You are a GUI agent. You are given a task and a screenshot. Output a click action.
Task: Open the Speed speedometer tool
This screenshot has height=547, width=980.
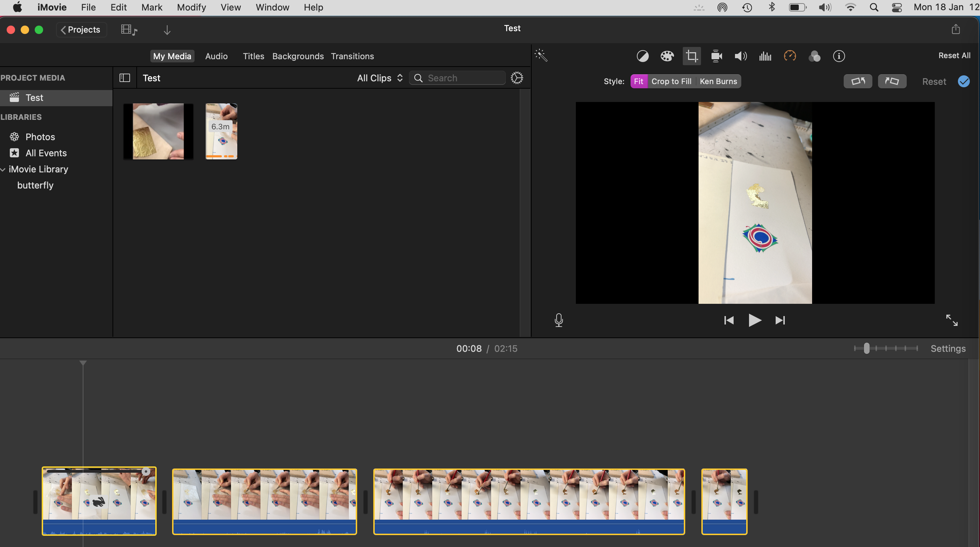point(790,56)
